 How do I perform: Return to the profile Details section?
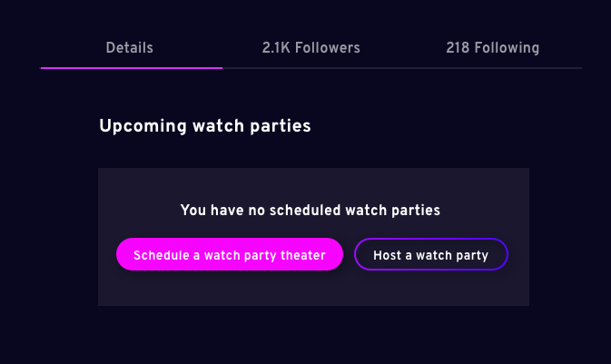(129, 48)
